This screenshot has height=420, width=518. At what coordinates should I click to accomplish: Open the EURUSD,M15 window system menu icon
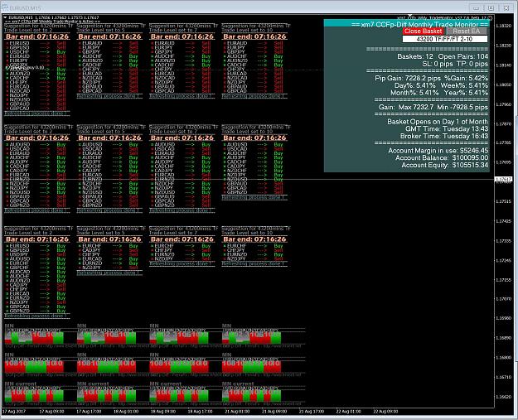coord(5,8)
